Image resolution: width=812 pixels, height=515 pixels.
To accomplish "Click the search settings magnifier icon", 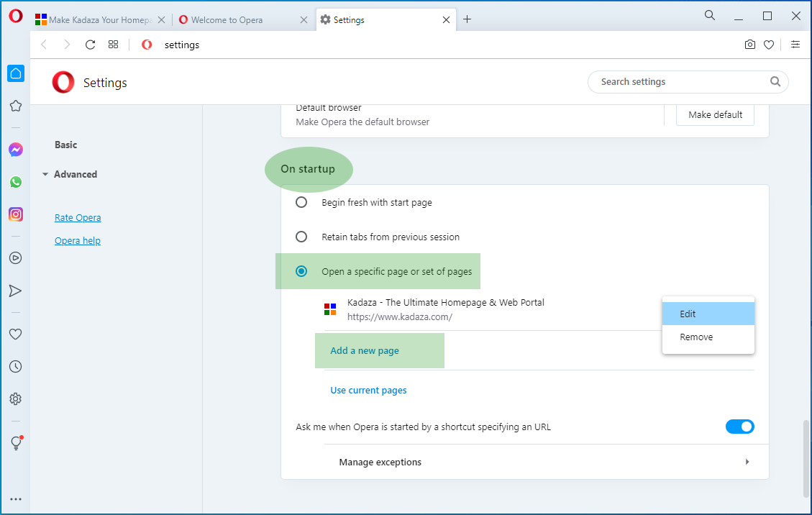I will pos(775,81).
